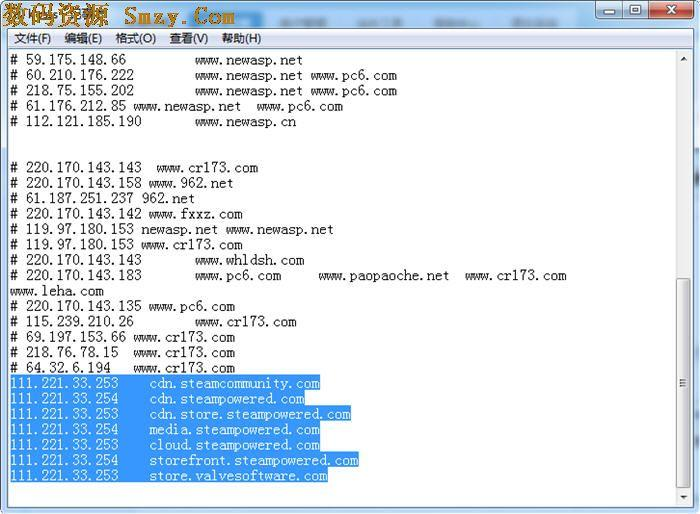The width and height of the screenshot is (700, 514).
Task: Click the 112.121.185.190 address
Action: click(83, 121)
